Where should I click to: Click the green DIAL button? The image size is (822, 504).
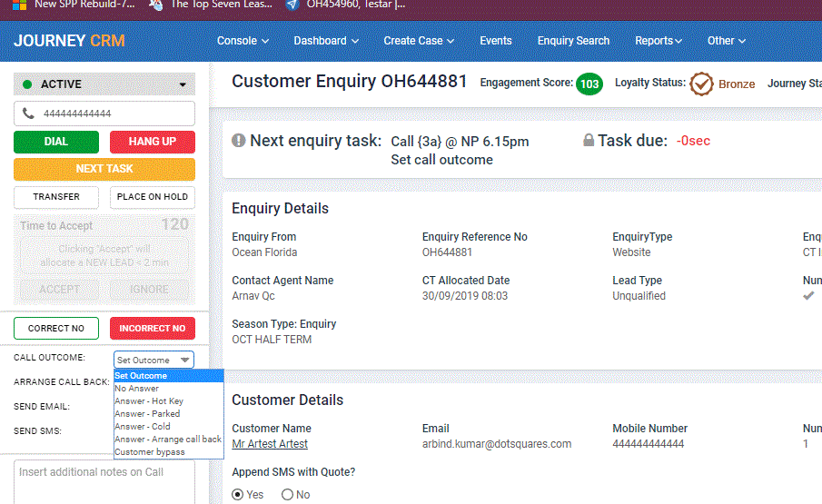click(x=56, y=142)
